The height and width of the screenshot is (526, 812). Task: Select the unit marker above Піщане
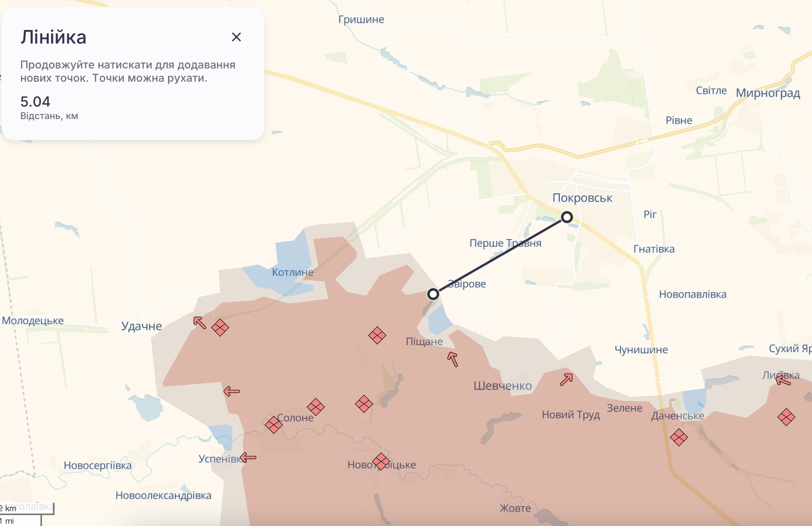(x=377, y=335)
